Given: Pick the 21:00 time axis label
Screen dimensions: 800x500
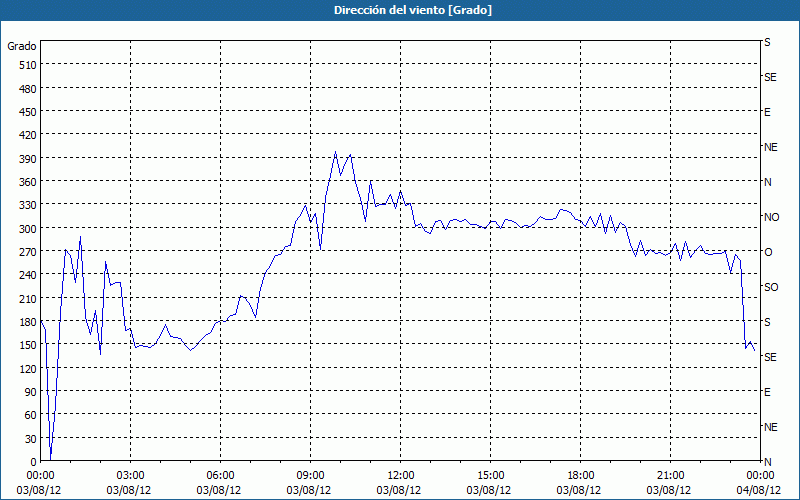Looking at the screenshot, I should pyautogui.click(x=670, y=476).
